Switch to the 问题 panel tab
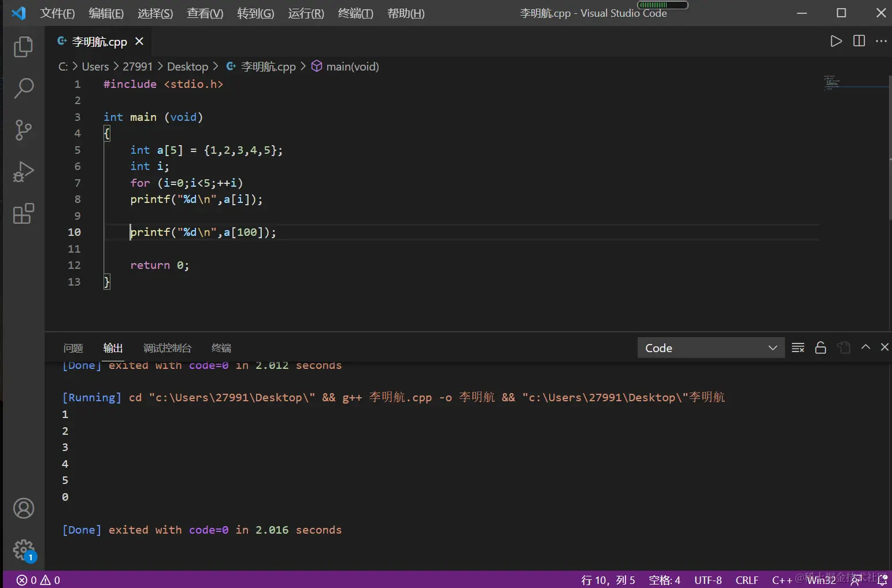 click(73, 347)
